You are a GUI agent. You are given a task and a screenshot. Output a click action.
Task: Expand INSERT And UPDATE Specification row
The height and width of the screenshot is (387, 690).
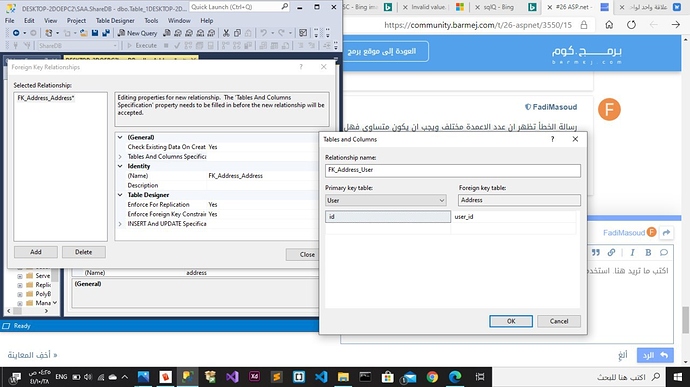click(120, 224)
